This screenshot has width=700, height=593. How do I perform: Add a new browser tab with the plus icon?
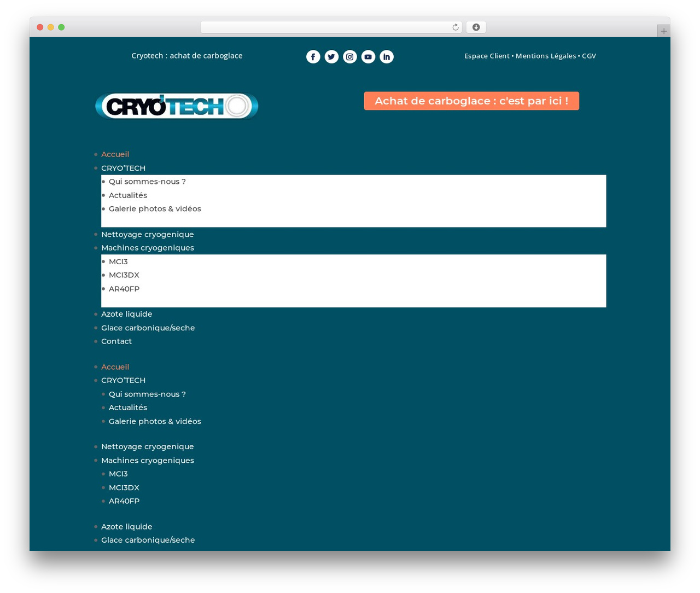click(664, 31)
